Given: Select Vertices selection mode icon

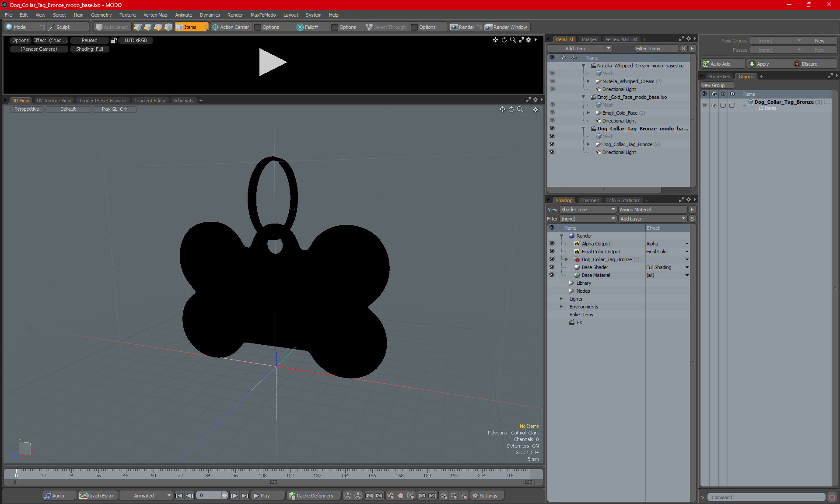Looking at the screenshot, I should point(138,27).
